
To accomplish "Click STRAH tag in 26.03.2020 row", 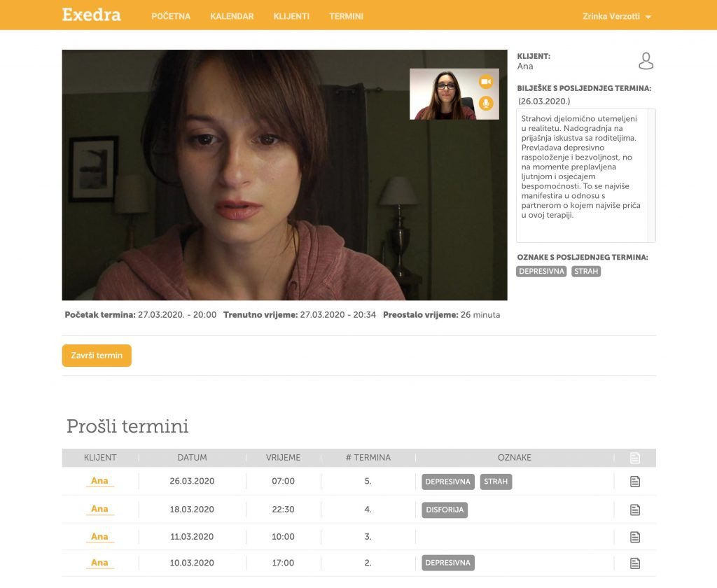I will [x=496, y=482].
